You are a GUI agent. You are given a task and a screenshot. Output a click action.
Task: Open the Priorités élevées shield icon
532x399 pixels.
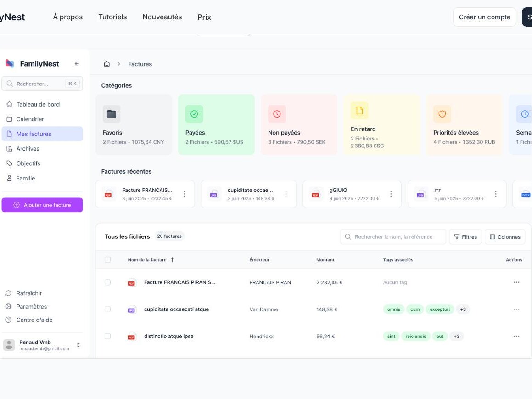442,114
